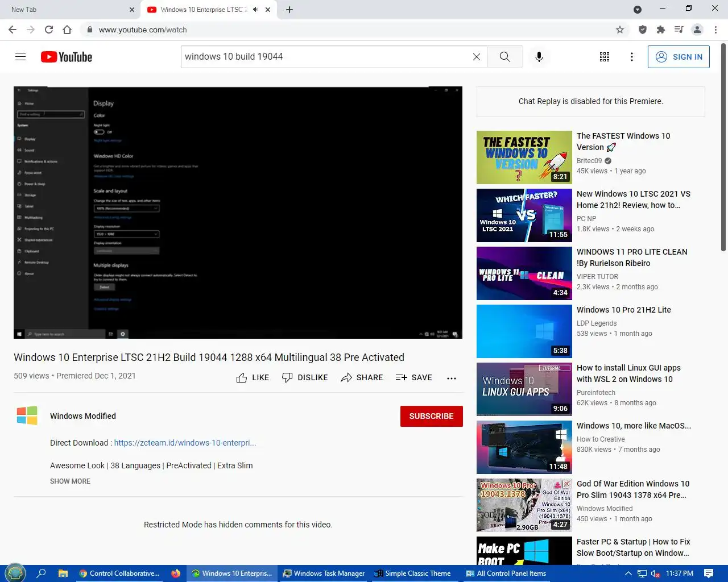
Task: Expand description with SHOW MORE
Action: point(70,481)
